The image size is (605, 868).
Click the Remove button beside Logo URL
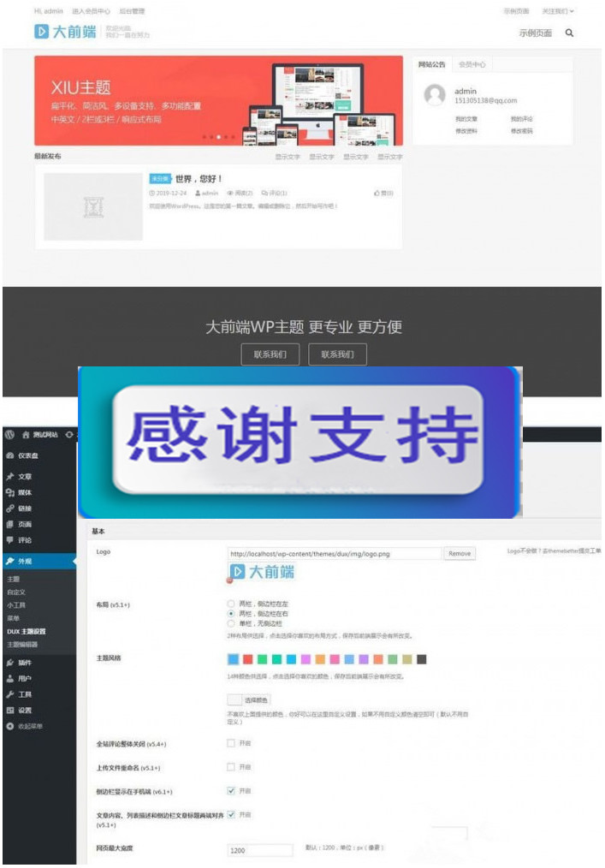tap(460, 554)
